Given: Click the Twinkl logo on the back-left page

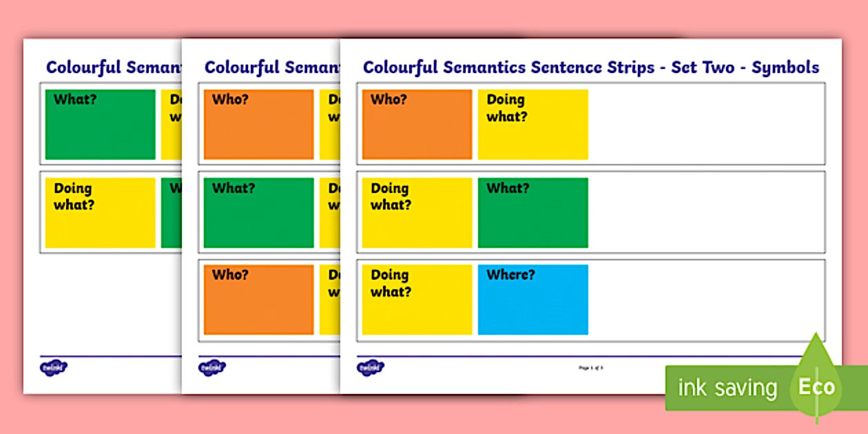Looking at the screenshot, I should 54,368.
